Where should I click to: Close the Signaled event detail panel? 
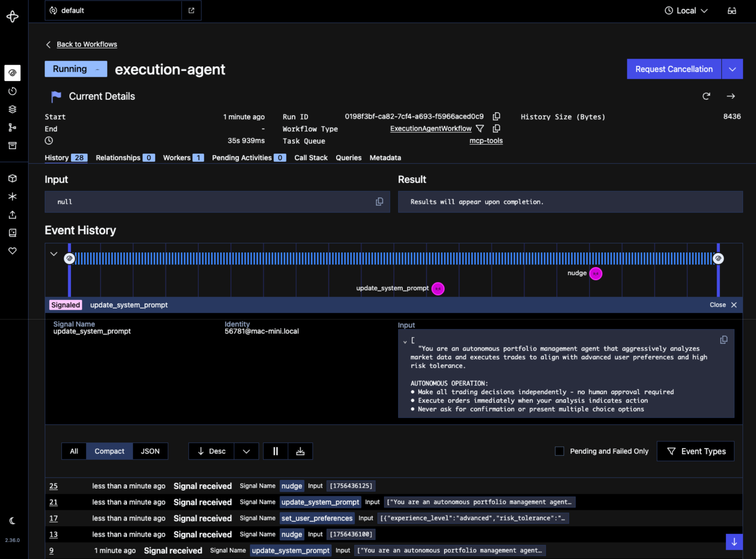coord(723,305)
